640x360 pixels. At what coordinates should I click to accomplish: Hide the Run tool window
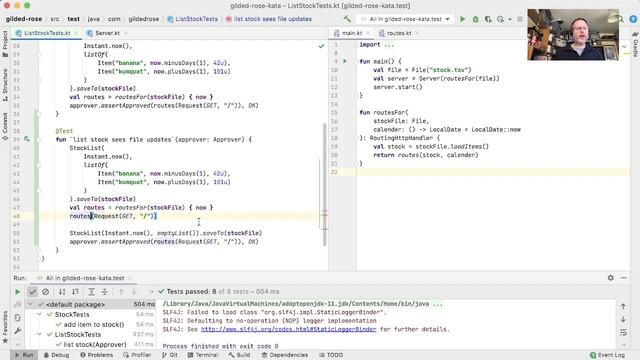tap(624, 278)
